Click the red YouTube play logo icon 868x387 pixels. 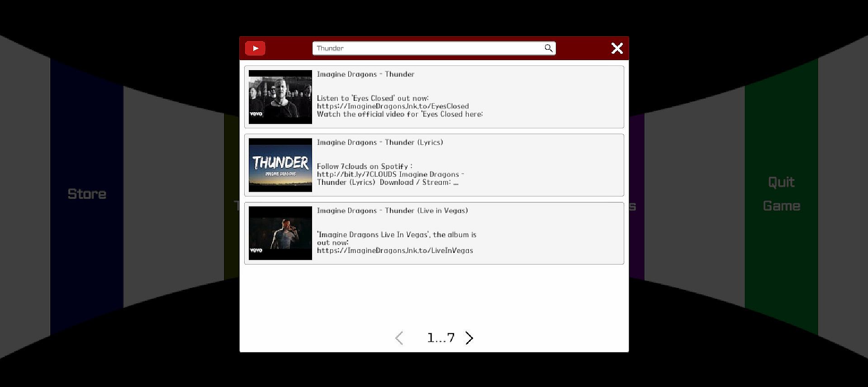[x=255, y=48]
